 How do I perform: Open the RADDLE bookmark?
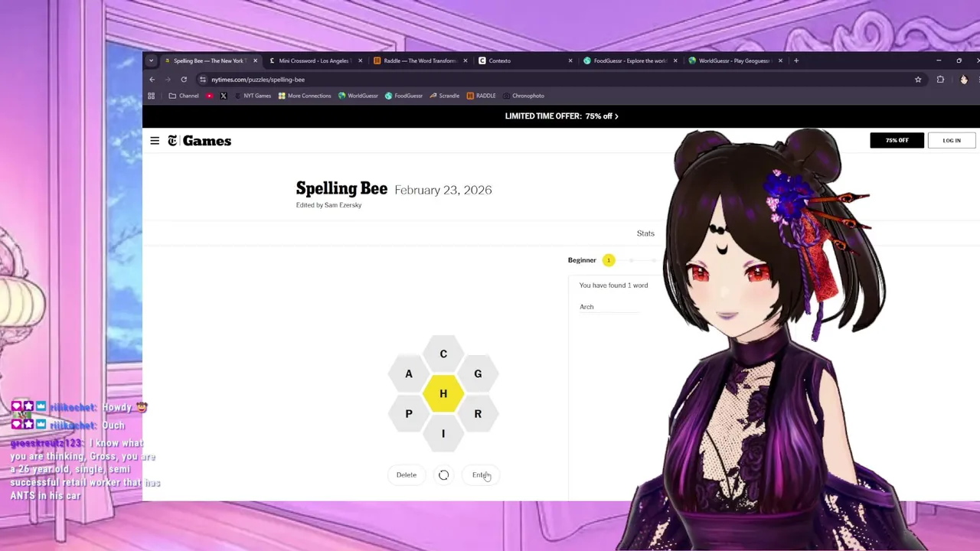pos(481,96)
